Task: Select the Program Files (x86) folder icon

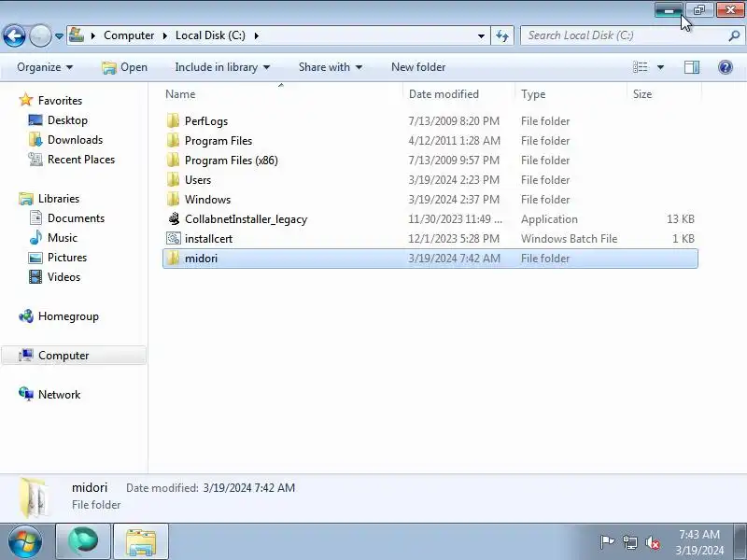Action: pyautogui.click(x=174, y=160)
